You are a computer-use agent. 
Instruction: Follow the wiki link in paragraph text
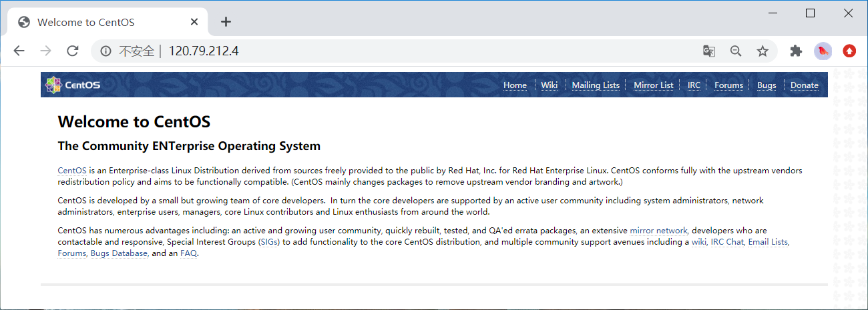699,242
